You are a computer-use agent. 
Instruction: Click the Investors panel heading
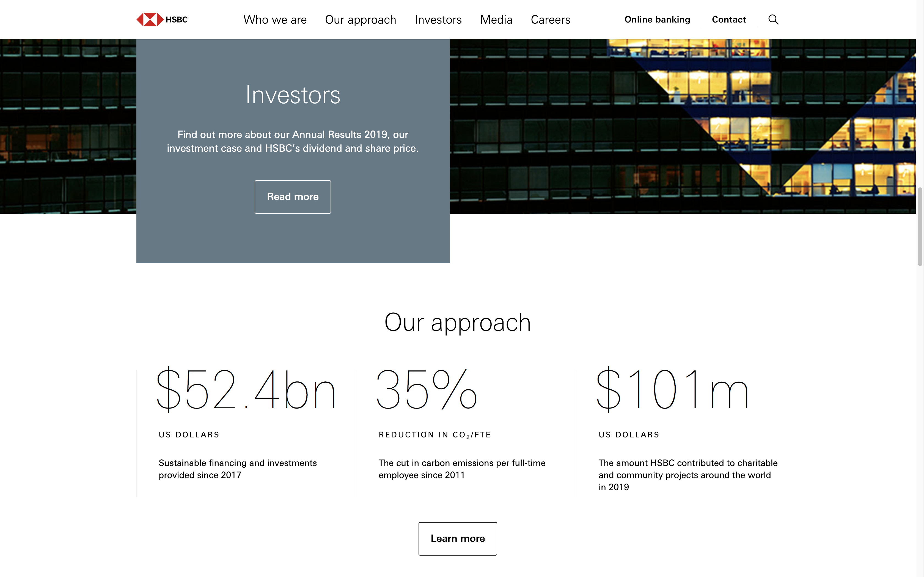pos(293,95)
